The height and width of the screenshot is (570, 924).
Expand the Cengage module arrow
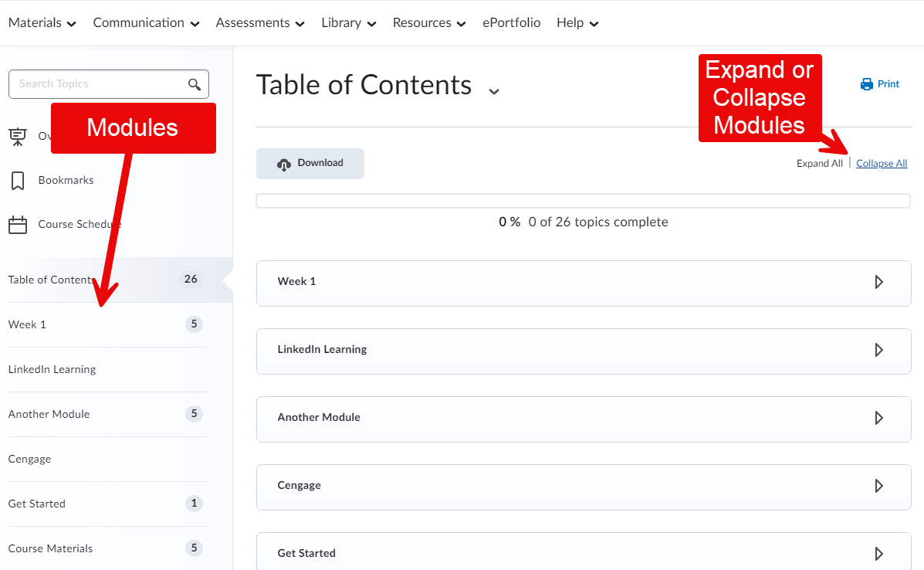878,486
